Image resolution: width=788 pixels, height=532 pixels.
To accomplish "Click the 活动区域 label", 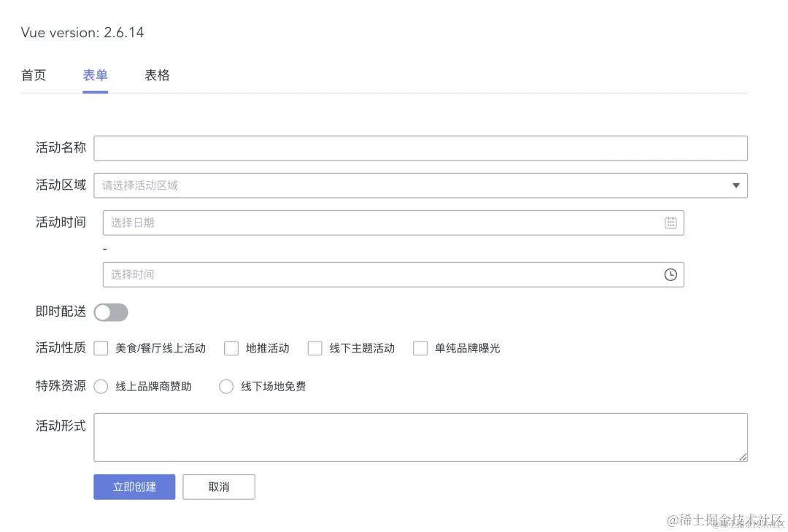I will 61,185.
